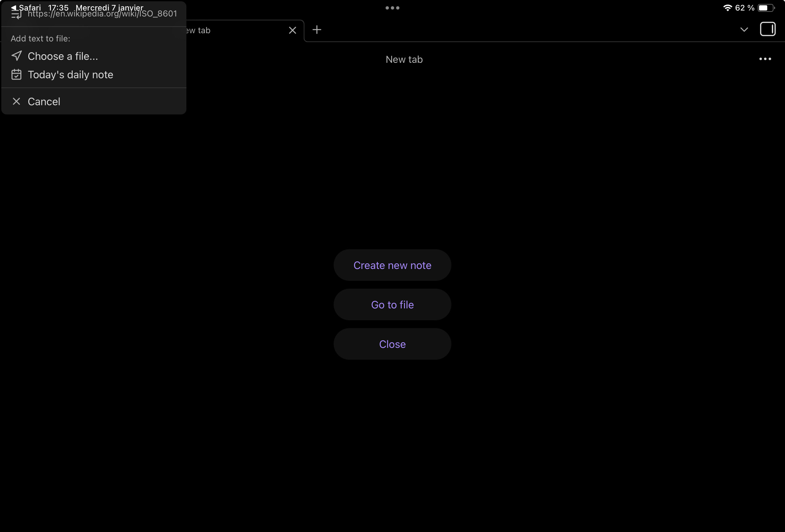Expand the tab list chevron dropdown

(x=744, y=30)
